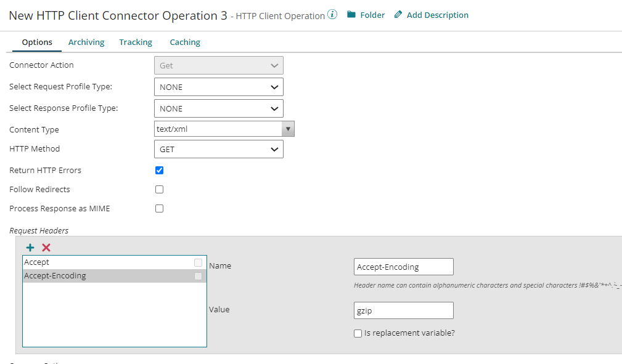Viewport: 622px width, 364px height.
Task: Switch to the Archiving tab
Action: click(86, 42)
